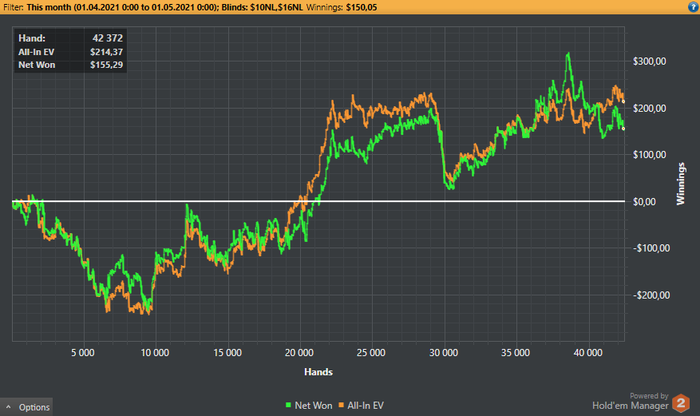Click the 'Hand:' label in info box
This screenshot has height=416, width=700.
point(32,38)
